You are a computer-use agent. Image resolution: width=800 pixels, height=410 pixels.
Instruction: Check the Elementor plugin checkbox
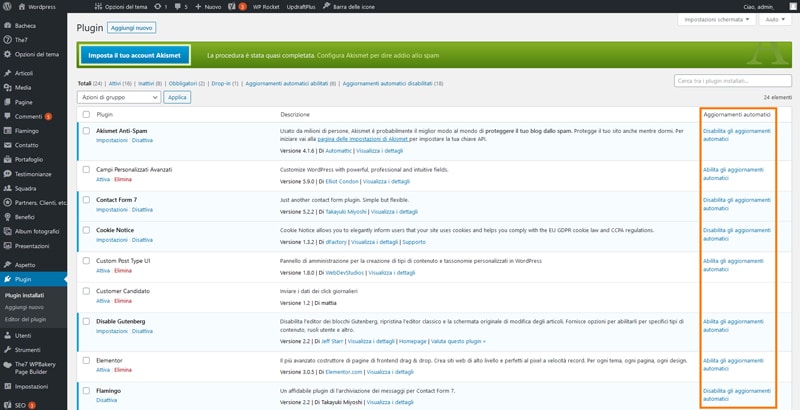click(86, 360)
